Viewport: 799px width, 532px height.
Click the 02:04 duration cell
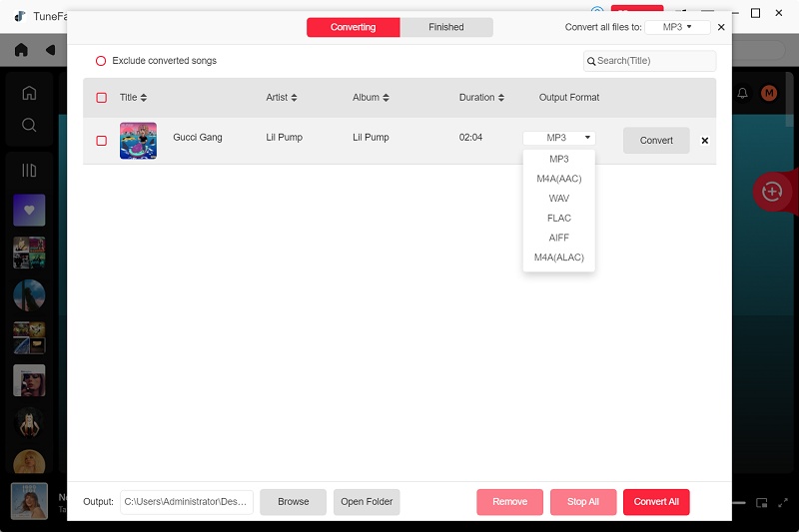click(470, 138)
